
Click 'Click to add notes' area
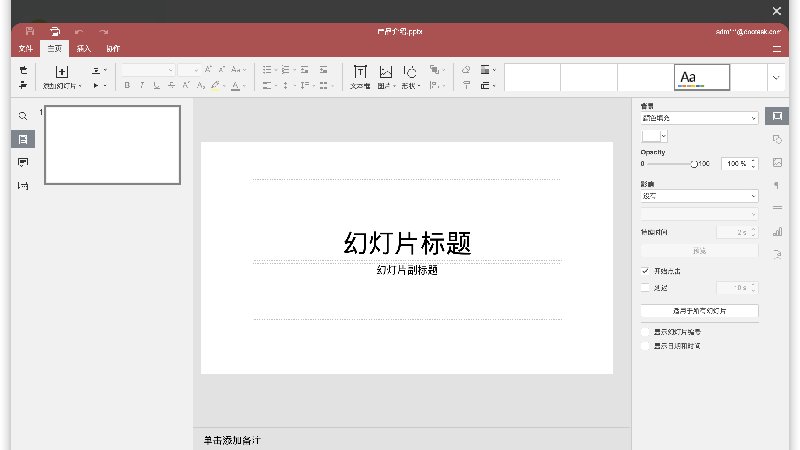click(x=232, y=440)
